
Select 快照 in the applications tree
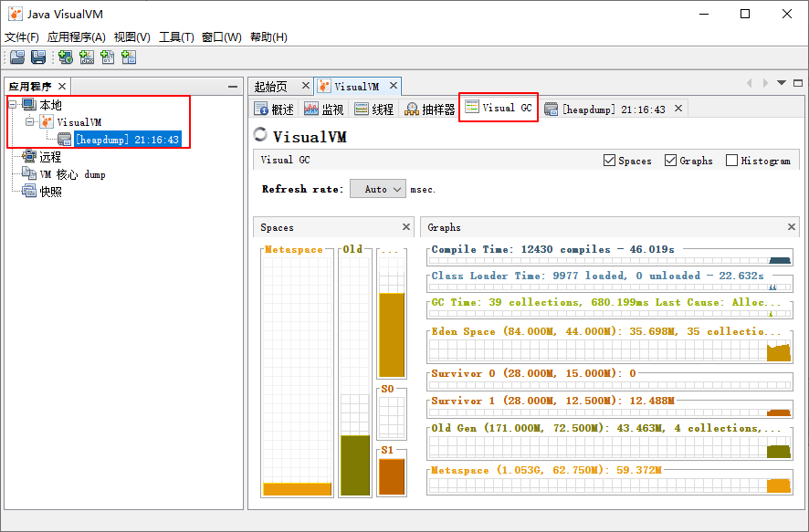50,192
